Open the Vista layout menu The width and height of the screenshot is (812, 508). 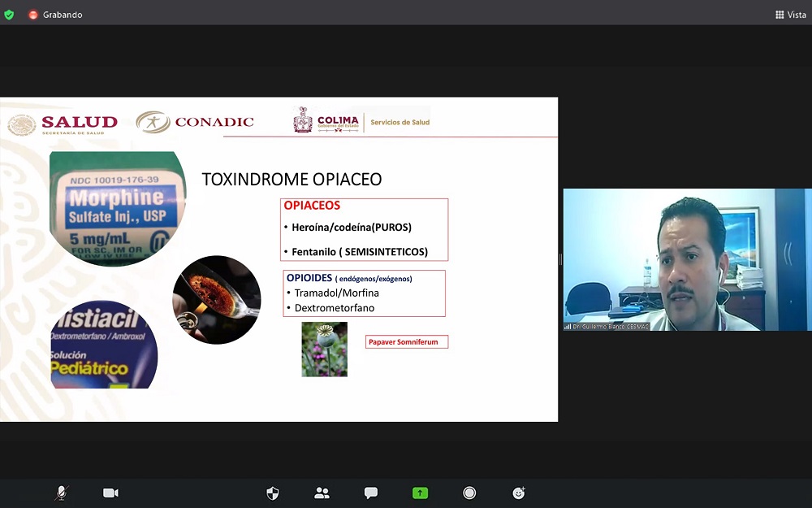[790, 15]
